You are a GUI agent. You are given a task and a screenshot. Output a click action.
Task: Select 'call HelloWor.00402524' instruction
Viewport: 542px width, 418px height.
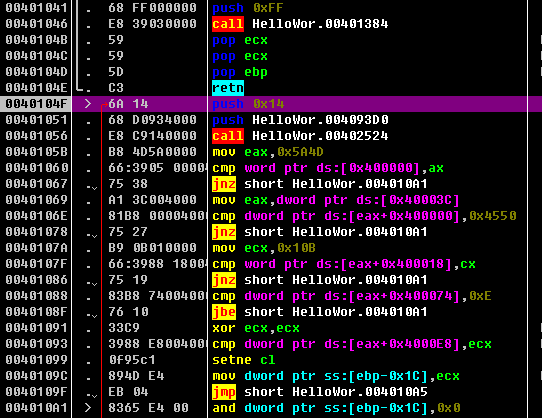point(300,136)
